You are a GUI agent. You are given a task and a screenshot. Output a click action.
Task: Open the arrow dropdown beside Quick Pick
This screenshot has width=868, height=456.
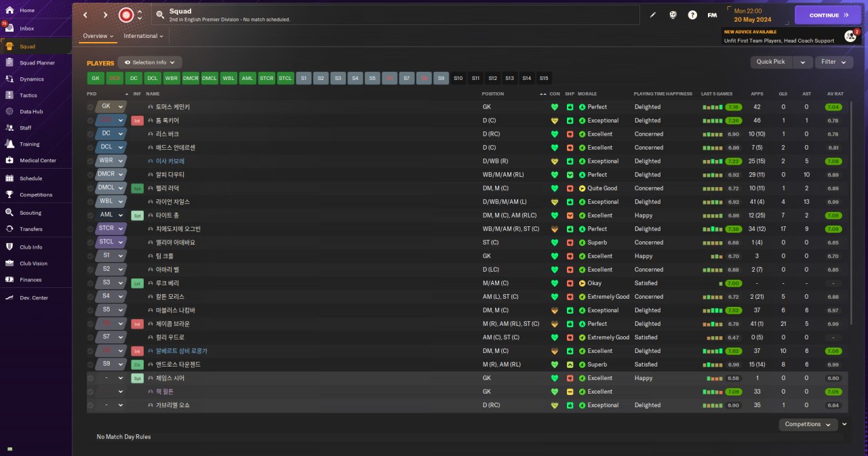tap(802, 62)
